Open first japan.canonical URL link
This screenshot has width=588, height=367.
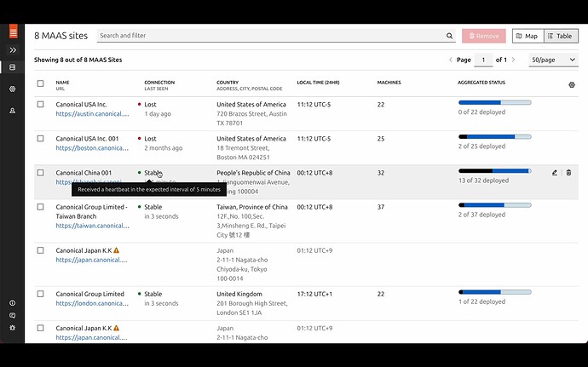tap(91, 260)
